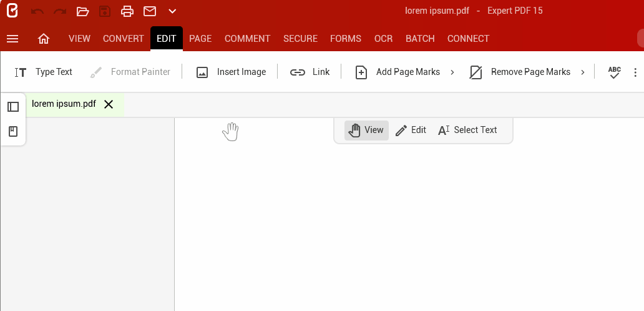Click the Expert PDF app logo icon
Screen dimensions: 644x311
(x=12, y=11)
